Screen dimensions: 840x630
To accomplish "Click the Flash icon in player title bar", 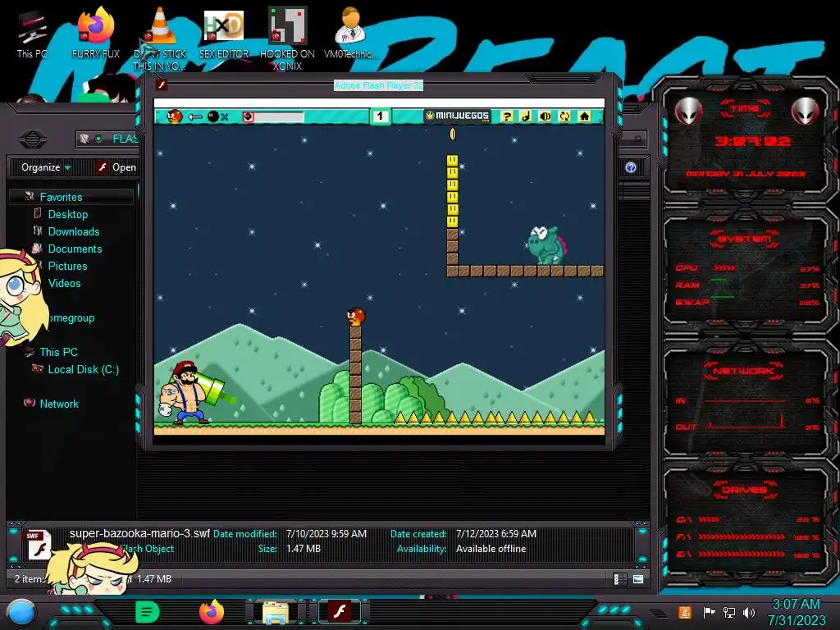I will tap(162, 84).
